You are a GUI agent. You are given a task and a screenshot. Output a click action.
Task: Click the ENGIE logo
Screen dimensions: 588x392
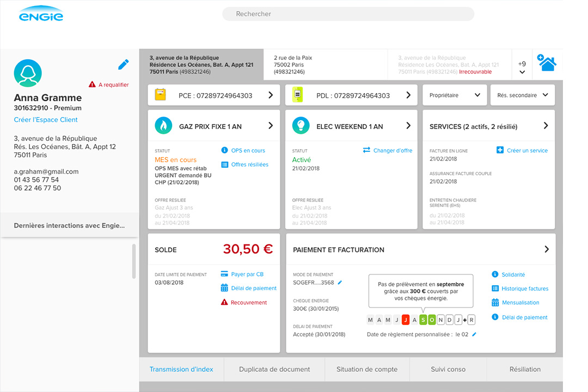(x=41, y=14)
